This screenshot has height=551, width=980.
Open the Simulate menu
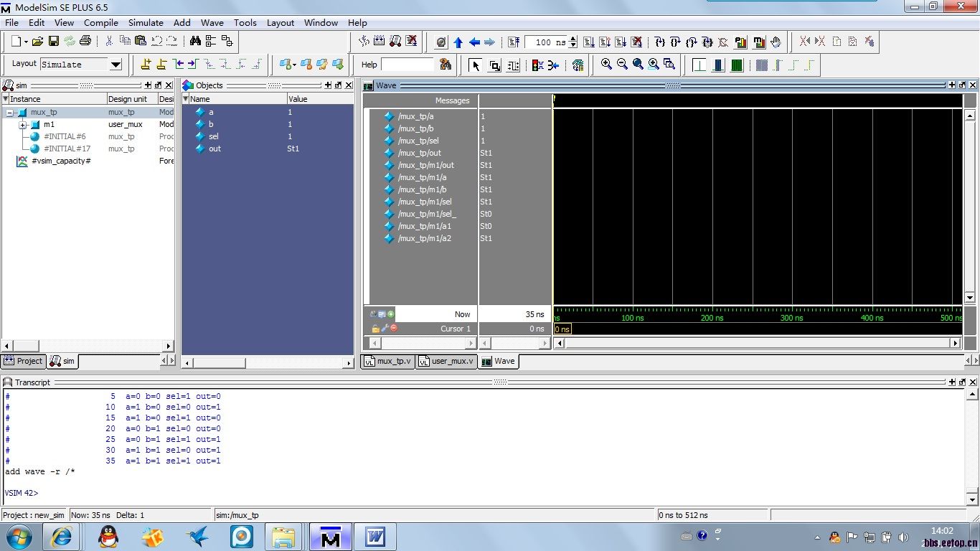pos(146,22)
